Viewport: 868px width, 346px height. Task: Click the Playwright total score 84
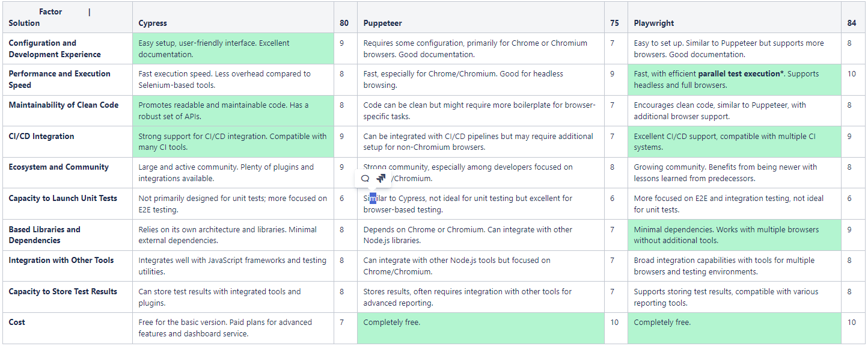[x=851, y=23]
